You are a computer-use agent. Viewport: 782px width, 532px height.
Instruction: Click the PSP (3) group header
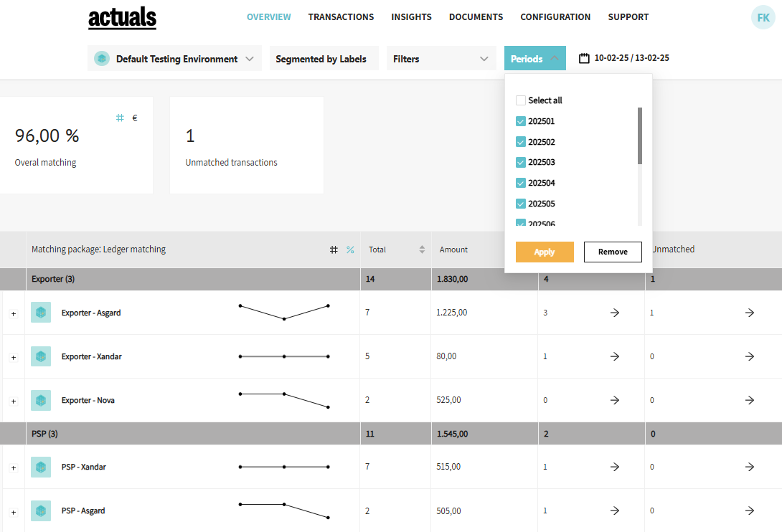tap(45, 434)
